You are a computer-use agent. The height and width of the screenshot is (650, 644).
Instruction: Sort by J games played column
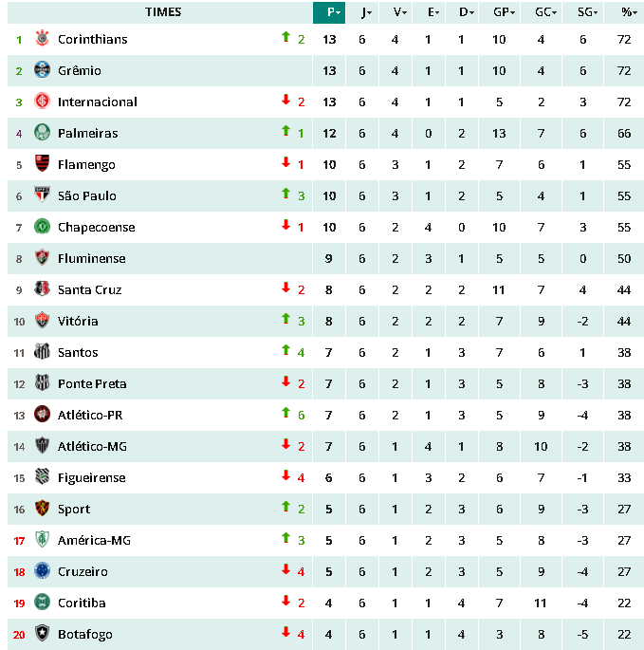(x=365, y=12)
